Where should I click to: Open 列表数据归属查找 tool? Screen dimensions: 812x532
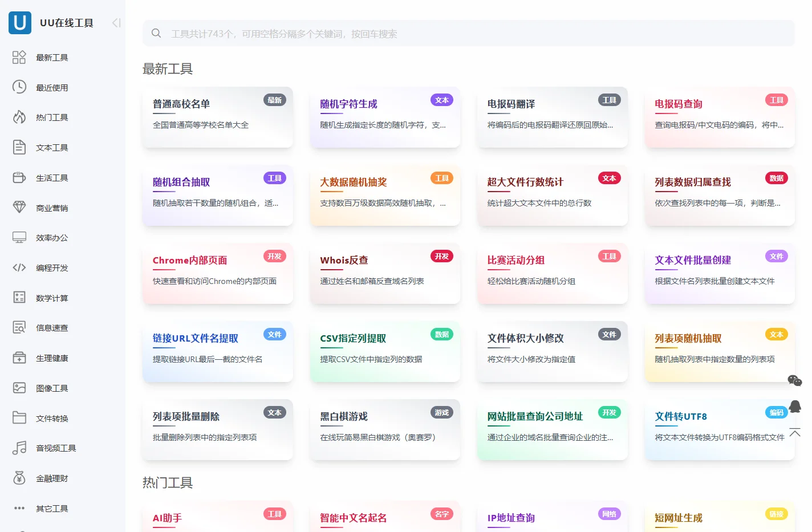pos(720,195)
